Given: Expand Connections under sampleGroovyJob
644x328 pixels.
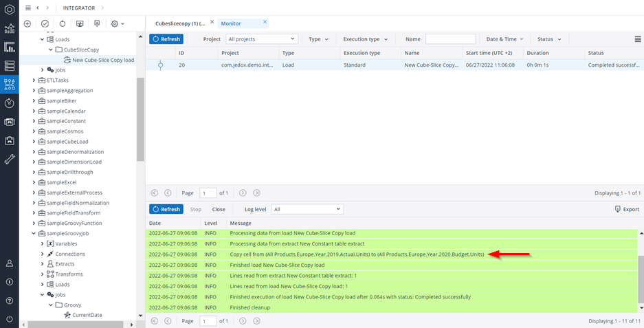Looking at the screenshot, I should coord(42,254).
